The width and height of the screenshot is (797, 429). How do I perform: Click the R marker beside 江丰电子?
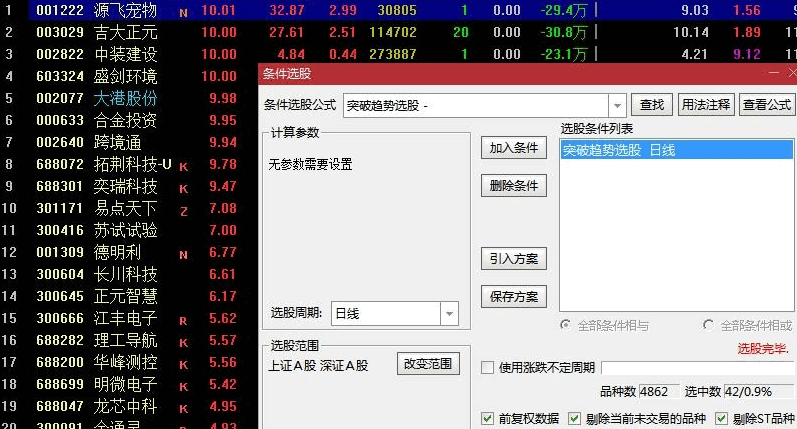(183, 321)
